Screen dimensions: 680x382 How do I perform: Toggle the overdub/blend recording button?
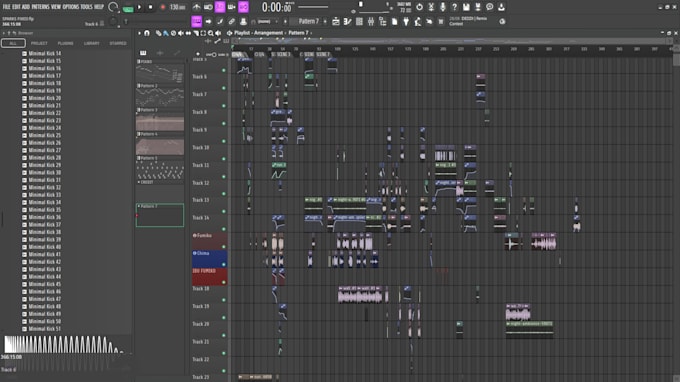232,7
